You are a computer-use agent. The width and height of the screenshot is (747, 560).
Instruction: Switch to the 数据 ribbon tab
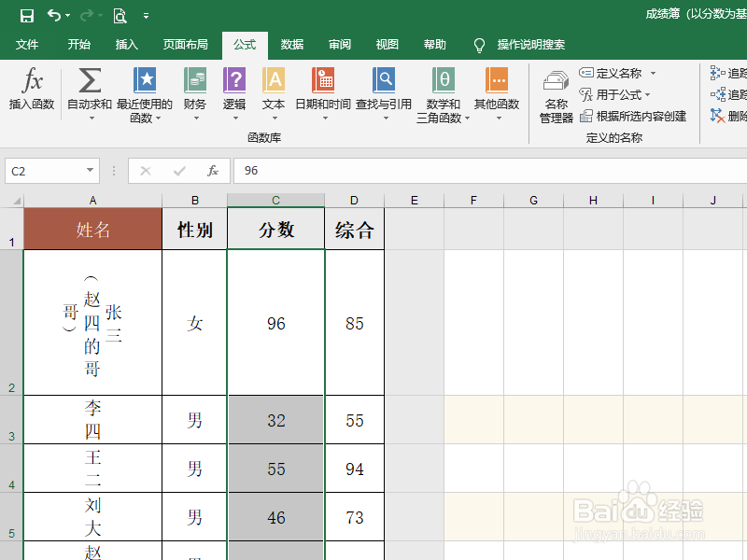tap(289, 44)
